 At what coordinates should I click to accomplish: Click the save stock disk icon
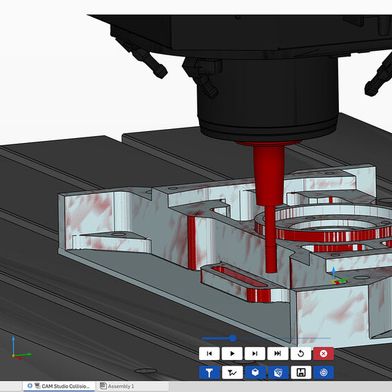pyautogui.click(x=301, y=373)
